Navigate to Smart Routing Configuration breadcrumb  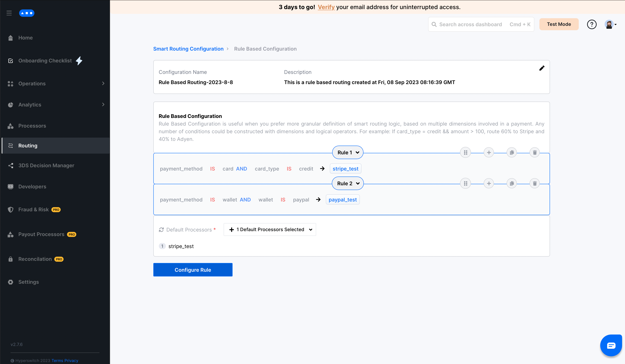tap(188, 49)
